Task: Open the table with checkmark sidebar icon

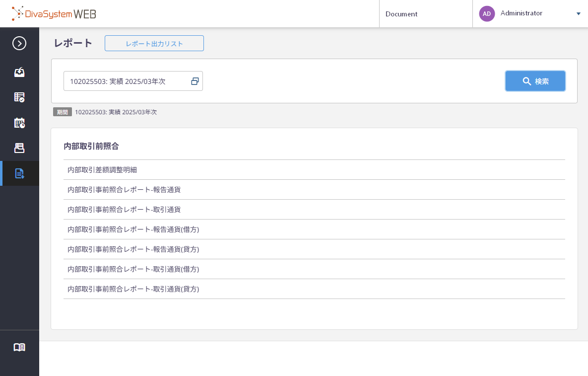Action: tap(19, 97)
